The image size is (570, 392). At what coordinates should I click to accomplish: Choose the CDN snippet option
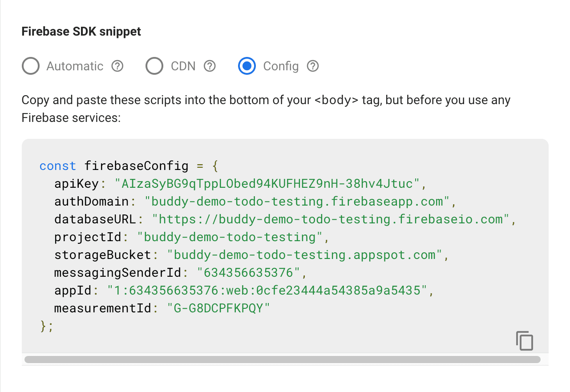click(x=154, y=66)
